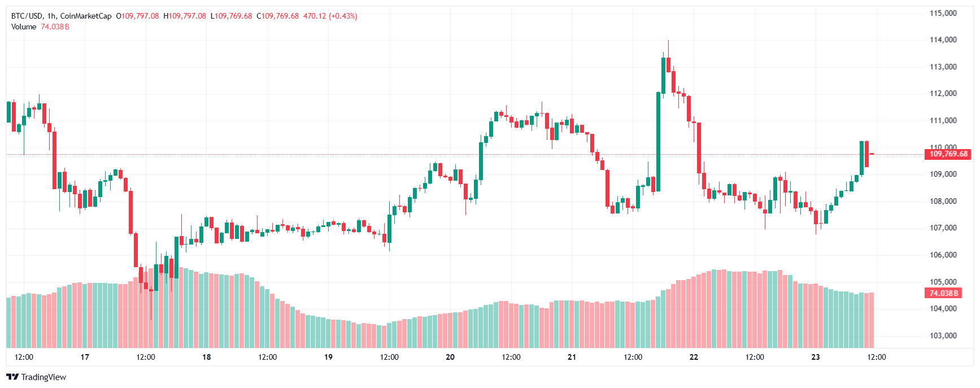The width and height of the screenshot is (980, 388).
Task: Select date 23 on the time axis
Action: [x=816, y=357]
